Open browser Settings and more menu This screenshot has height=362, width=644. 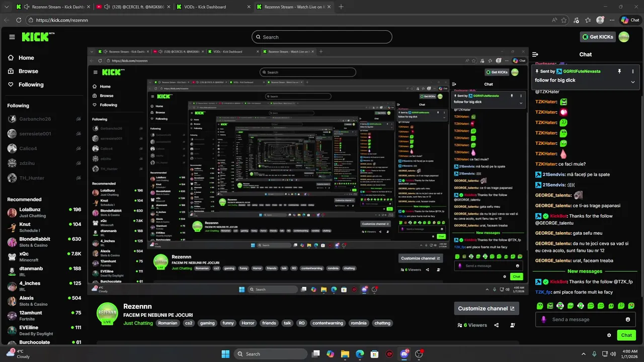(612, 20)
